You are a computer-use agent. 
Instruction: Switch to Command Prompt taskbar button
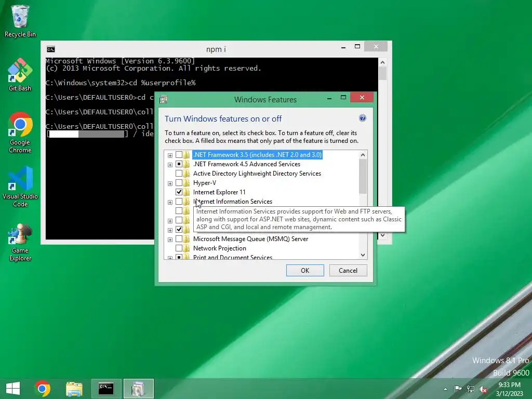click(106, 389)
